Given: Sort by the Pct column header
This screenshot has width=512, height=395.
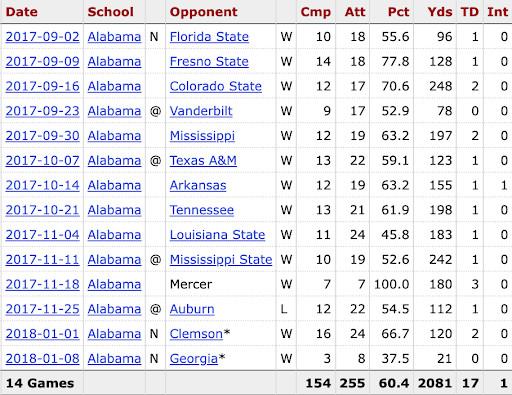Looking at the screenshot, I should click(x=398, y=12).
